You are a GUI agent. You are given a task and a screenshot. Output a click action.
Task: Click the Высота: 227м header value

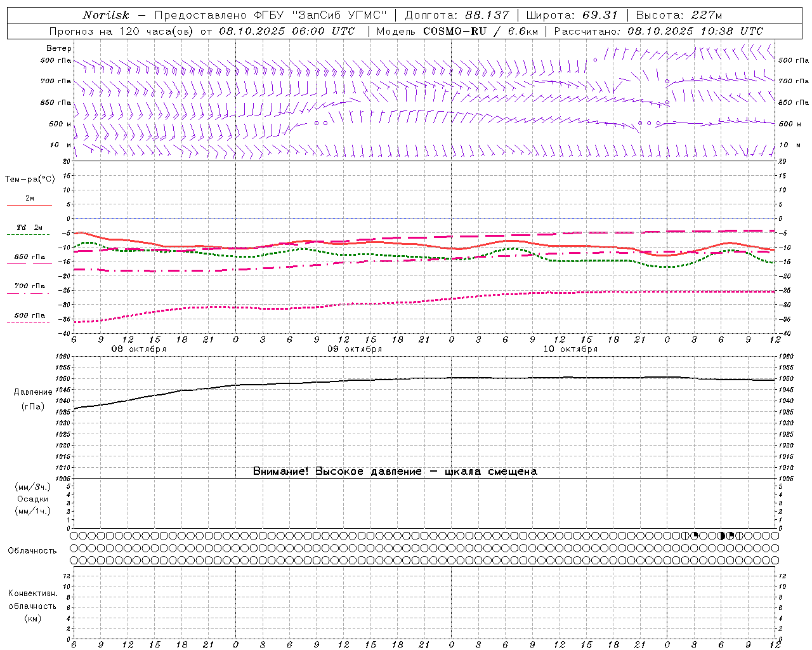pyautogui.click(x=679, y=15)
